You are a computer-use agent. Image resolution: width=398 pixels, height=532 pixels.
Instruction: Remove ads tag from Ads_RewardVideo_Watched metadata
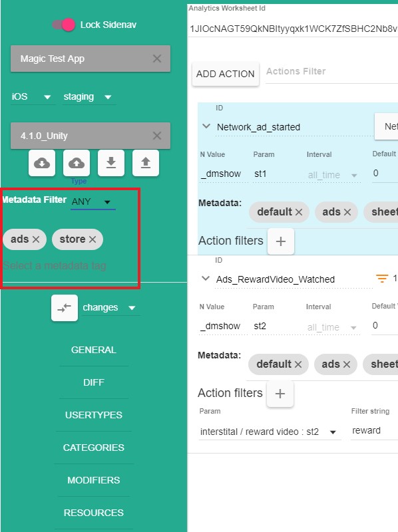346,364
